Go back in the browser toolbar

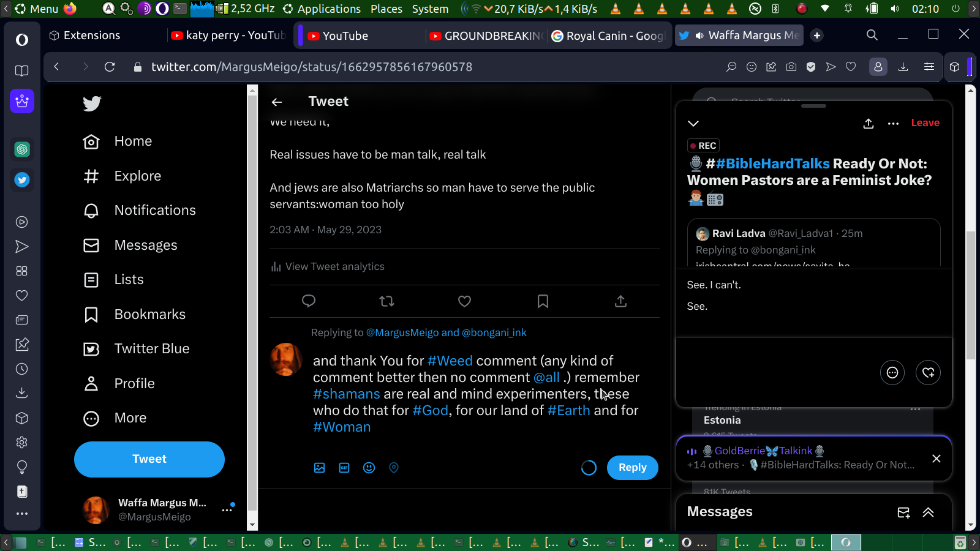(x=56, y=67)
